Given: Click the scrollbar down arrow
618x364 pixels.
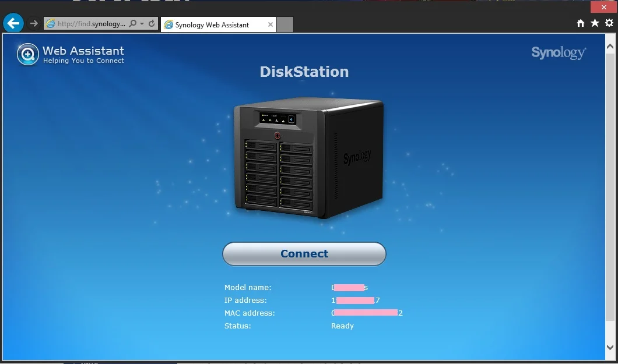Looking at the screenshot, I should click(x=610, y=347).
